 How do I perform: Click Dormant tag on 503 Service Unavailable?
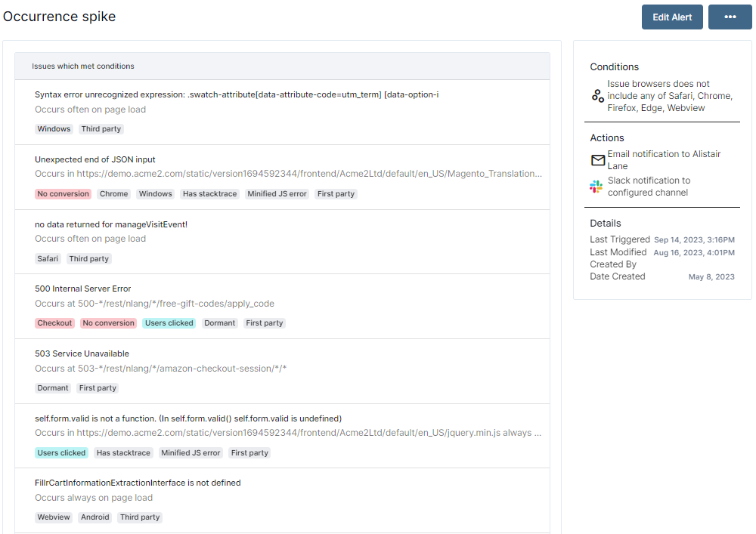tap(53, 388)
